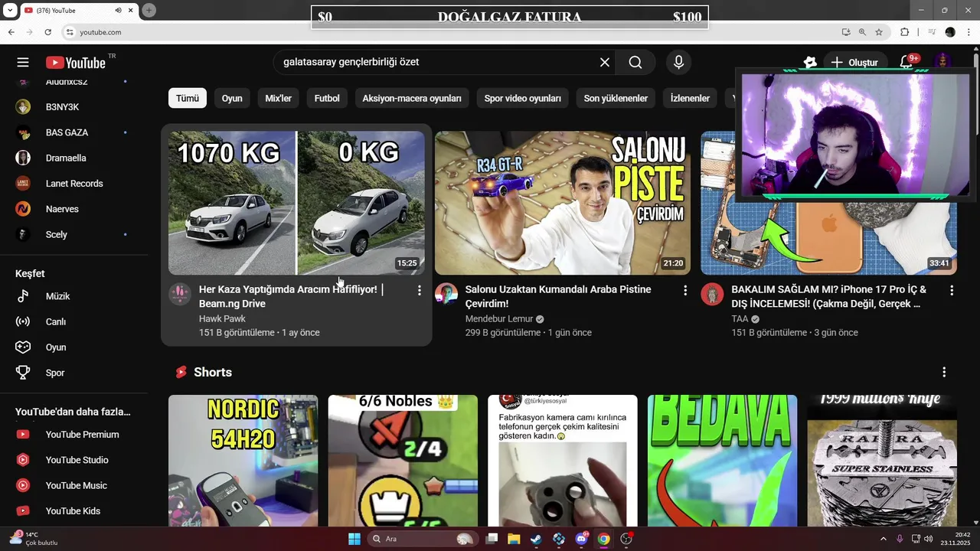This screenshot has height=551, width=980.
Task: Open Hawk Pawk channel avatar
Action: 180,294
